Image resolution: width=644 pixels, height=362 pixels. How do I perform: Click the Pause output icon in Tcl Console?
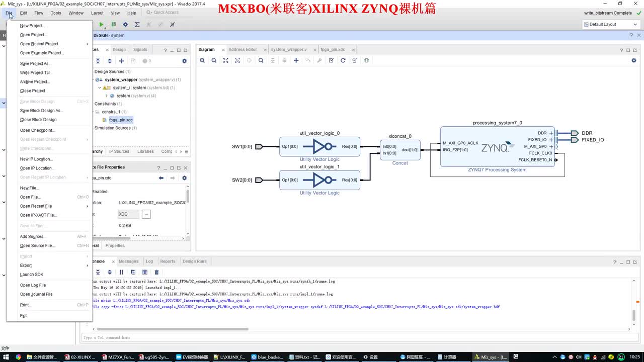click(121, 272)
